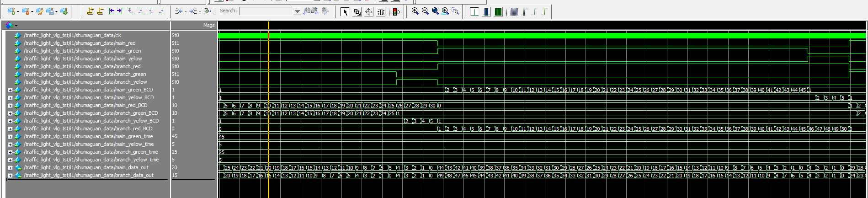Image resolution: width=868 pixels, height=198 pixels.
Task: Click the green diamond expanded-time icon
Action: click(x=207, y=11)
